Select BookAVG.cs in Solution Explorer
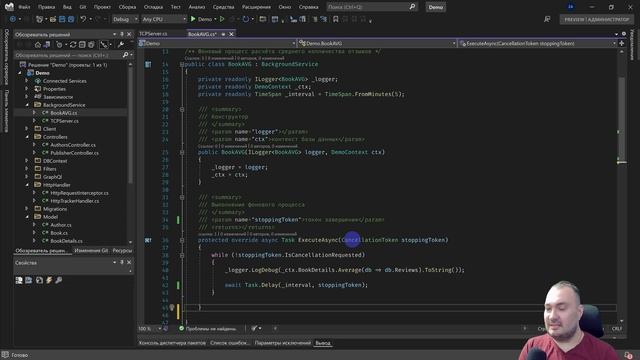Screen dimensions: 640x360 pyautogui.click(x=64, y=113)
